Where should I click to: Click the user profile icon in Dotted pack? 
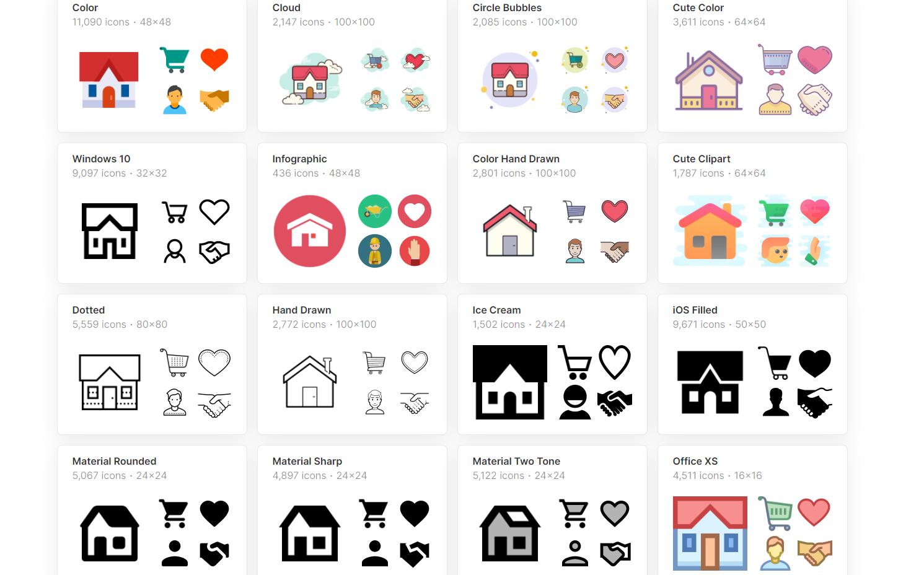coord(175,402)
